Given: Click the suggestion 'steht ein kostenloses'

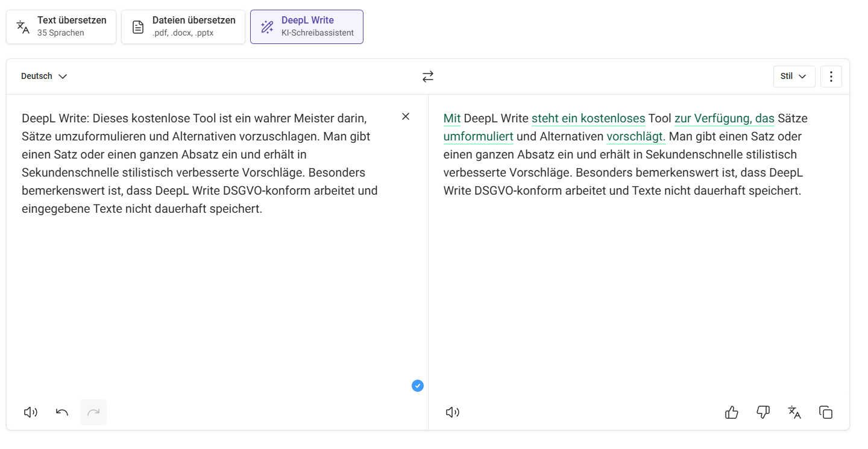Looking at the screenshot, I should click(588, 118).
